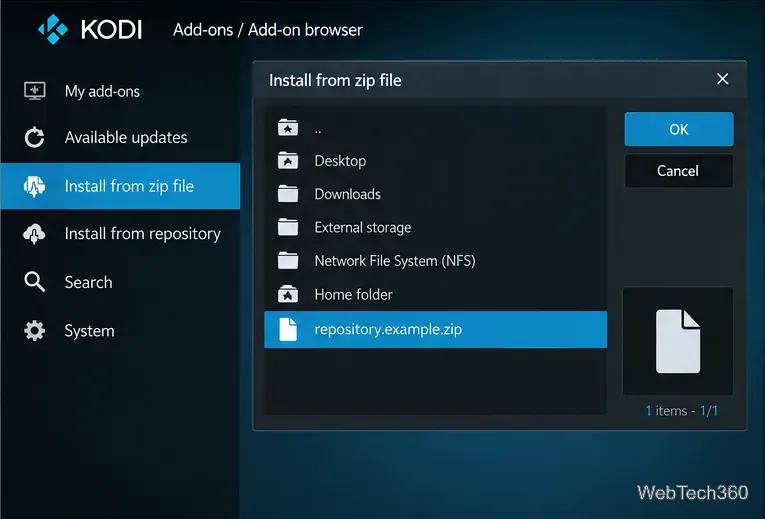
Task: Click the Desktop folder icon
Action: [288, 160]
